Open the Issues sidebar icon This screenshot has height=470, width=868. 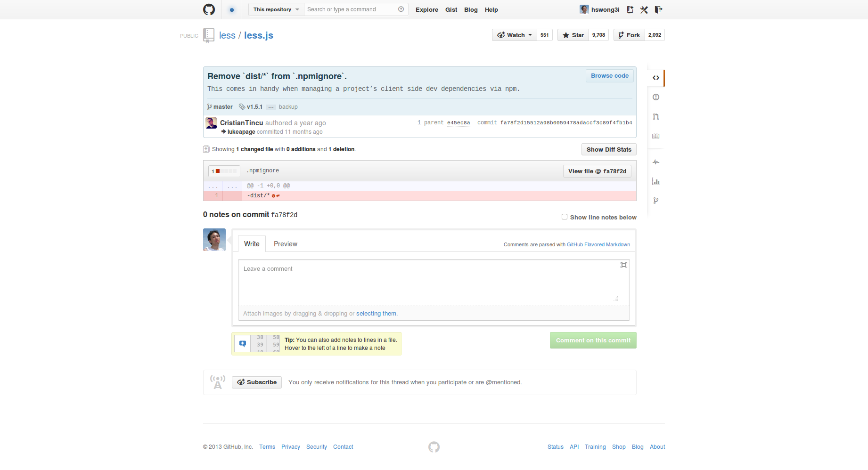click(x=656, y=97)
